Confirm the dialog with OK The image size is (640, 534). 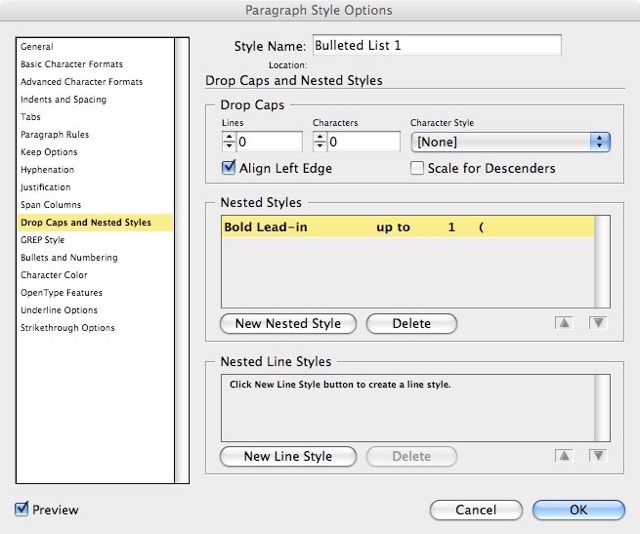tap(578, 510)
